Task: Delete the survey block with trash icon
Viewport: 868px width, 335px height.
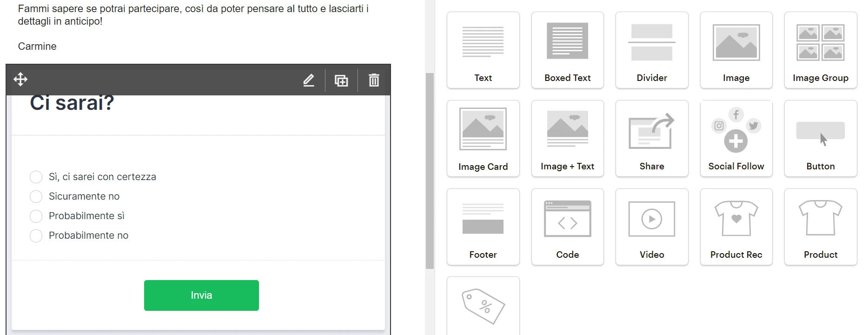Action: 374,80
